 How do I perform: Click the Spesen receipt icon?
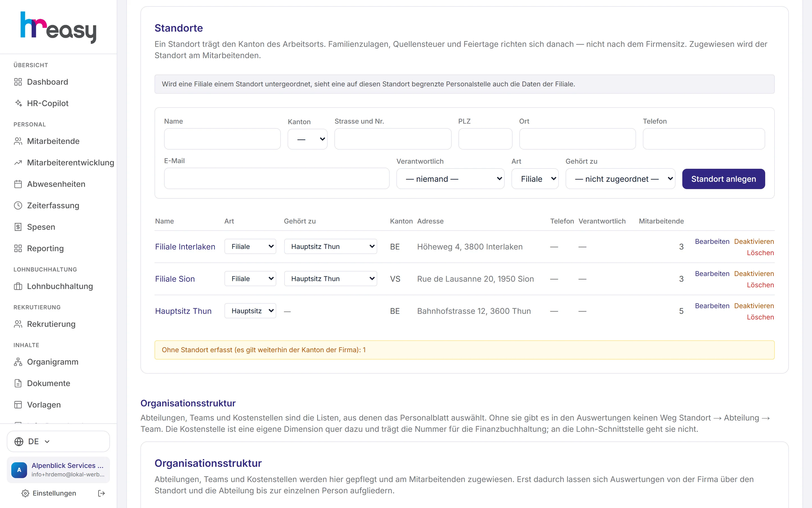pos(18,227)
